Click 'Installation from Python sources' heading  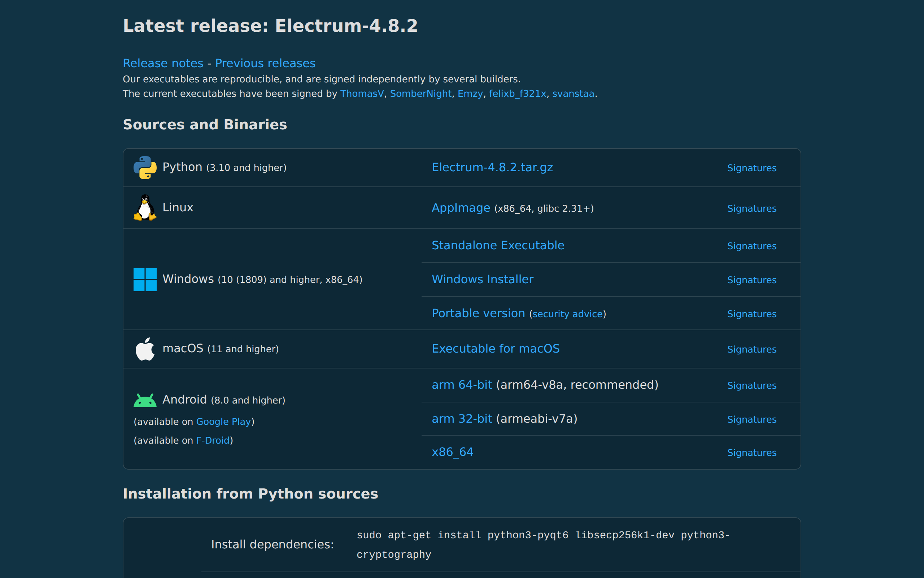coord(250,493)
